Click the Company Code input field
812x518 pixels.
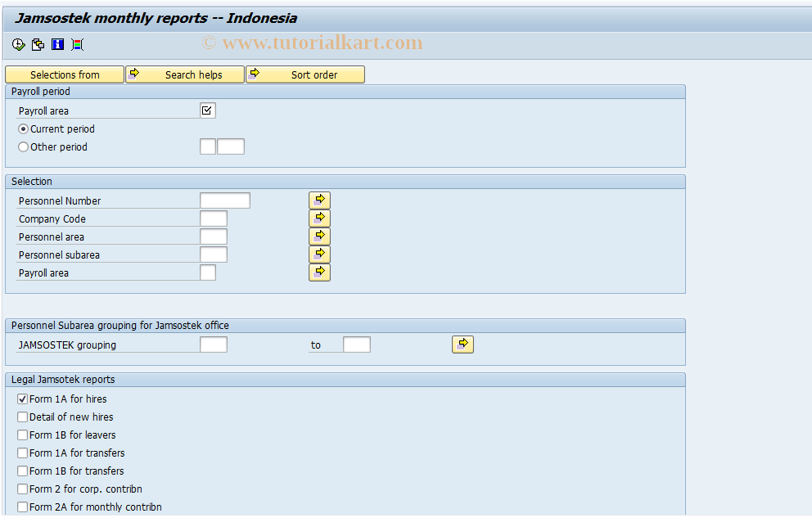[214, 218]
